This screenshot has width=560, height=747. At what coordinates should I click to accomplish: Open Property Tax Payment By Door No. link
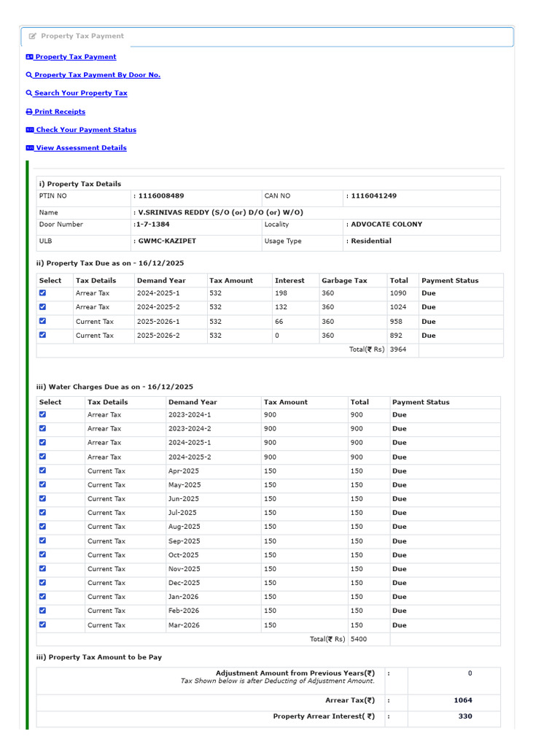(97, 75)
